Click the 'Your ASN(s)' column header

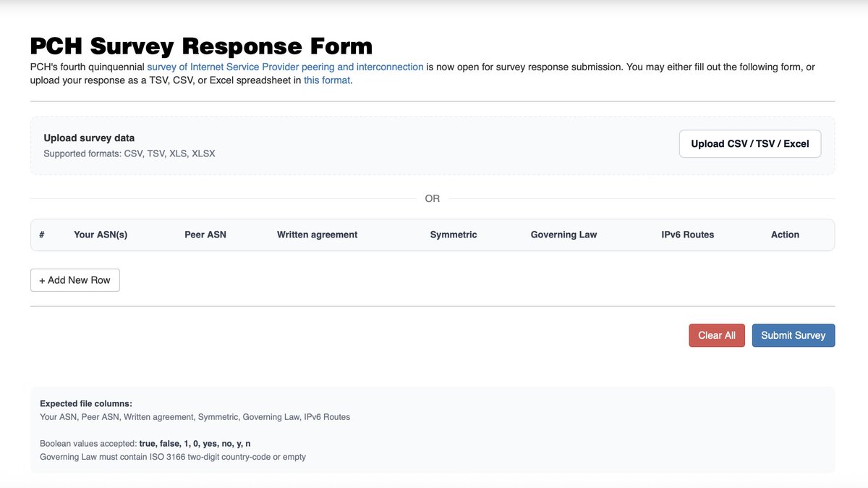101,235
